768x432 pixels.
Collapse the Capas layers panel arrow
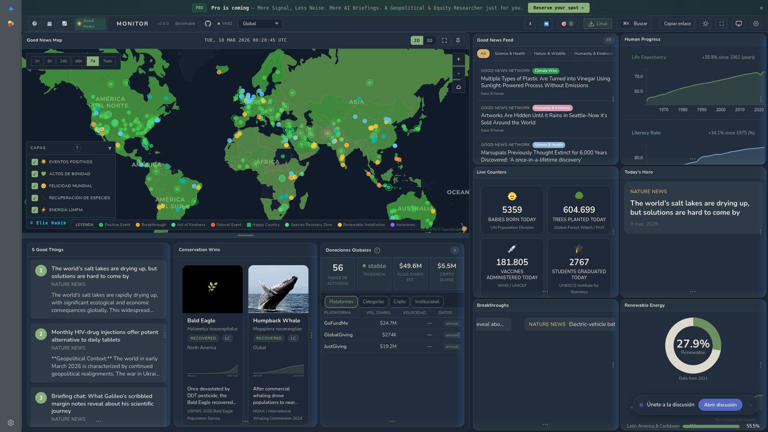(110, 148)
